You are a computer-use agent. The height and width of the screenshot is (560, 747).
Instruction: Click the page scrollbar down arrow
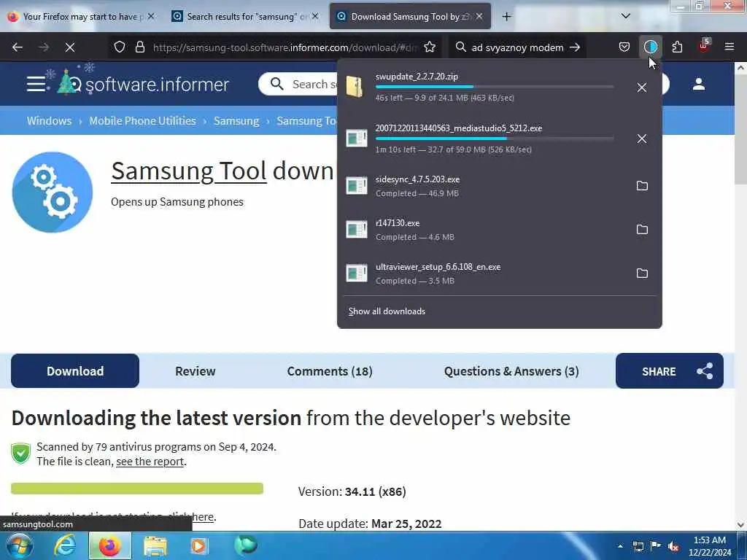741,525
